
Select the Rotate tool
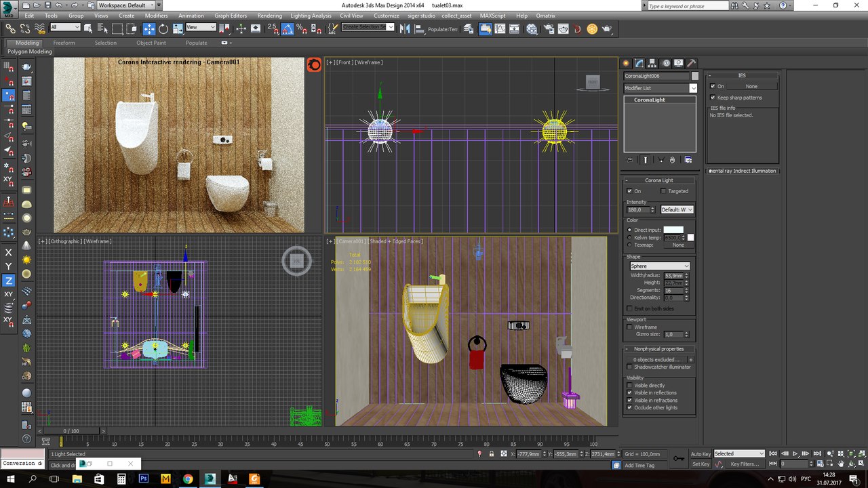click(x=163, y=28)
